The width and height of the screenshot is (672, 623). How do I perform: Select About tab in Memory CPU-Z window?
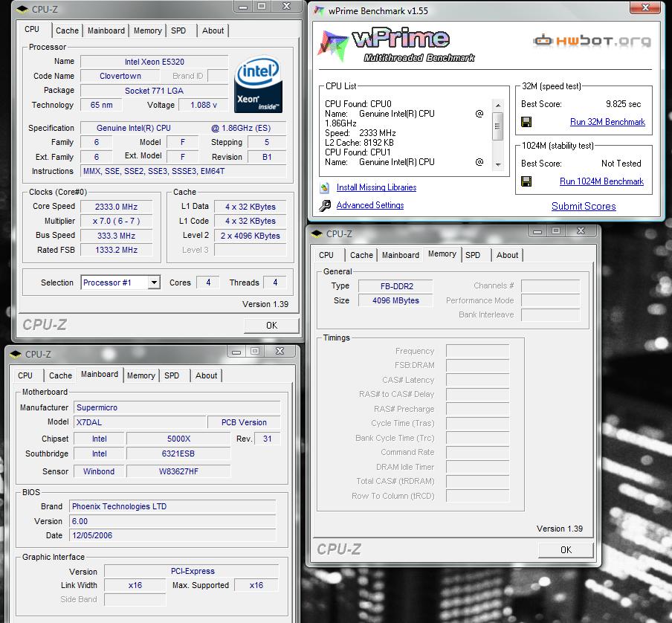(508, 255)
